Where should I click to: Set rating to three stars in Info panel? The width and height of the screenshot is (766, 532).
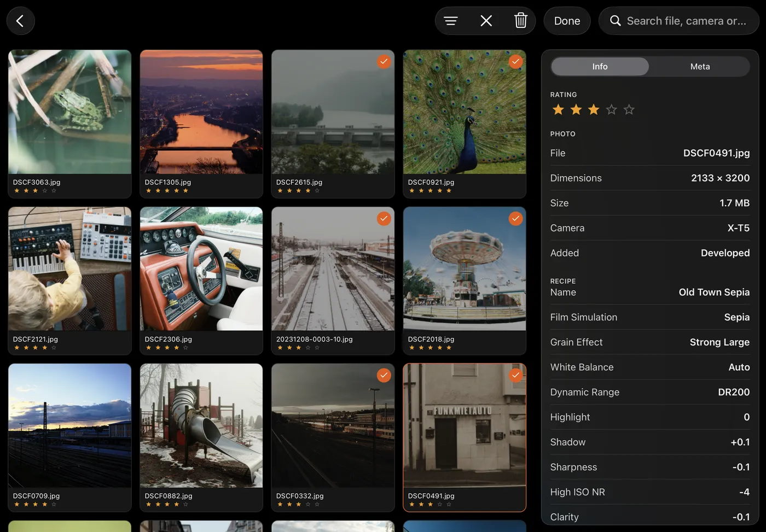click(x=594, y=110)
